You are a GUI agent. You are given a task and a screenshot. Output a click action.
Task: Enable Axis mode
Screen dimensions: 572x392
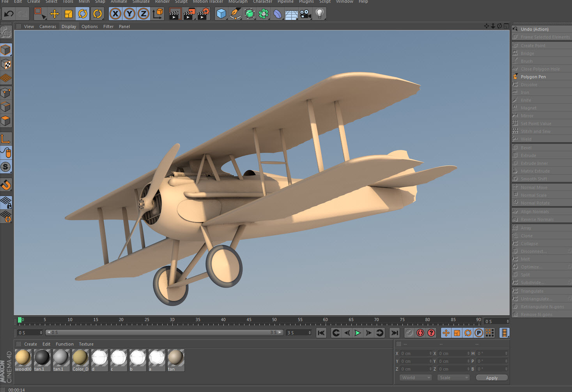point(6,139)
